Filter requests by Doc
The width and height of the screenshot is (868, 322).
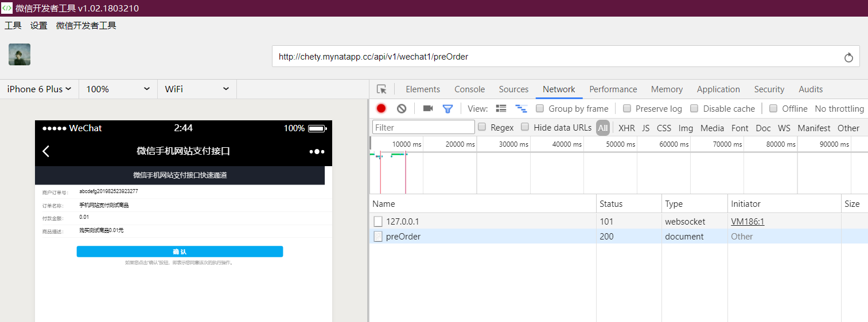click(x=763, y=128)
